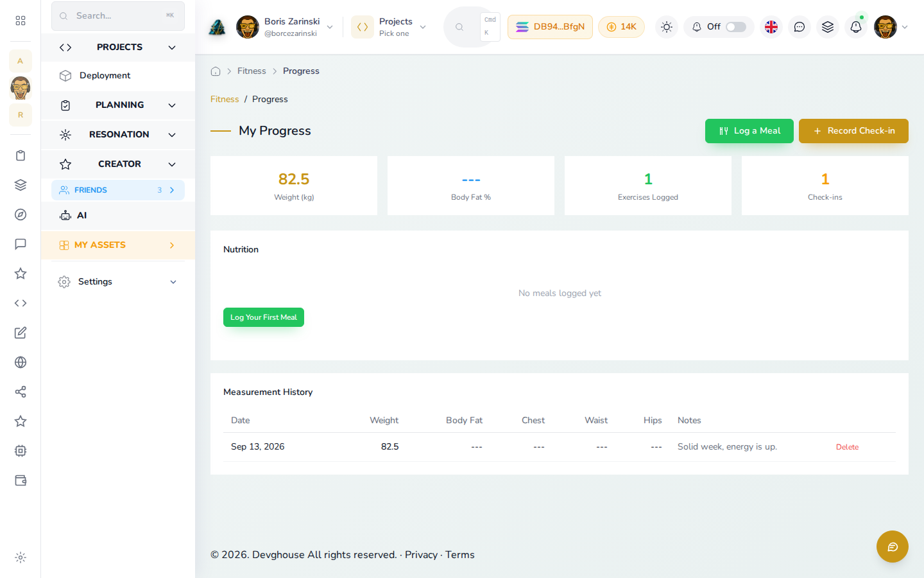The width and height of the screenshot is (924, 578).
Task: Expand the PLANNING sidebar section
Action: click(x=118, y=105)
